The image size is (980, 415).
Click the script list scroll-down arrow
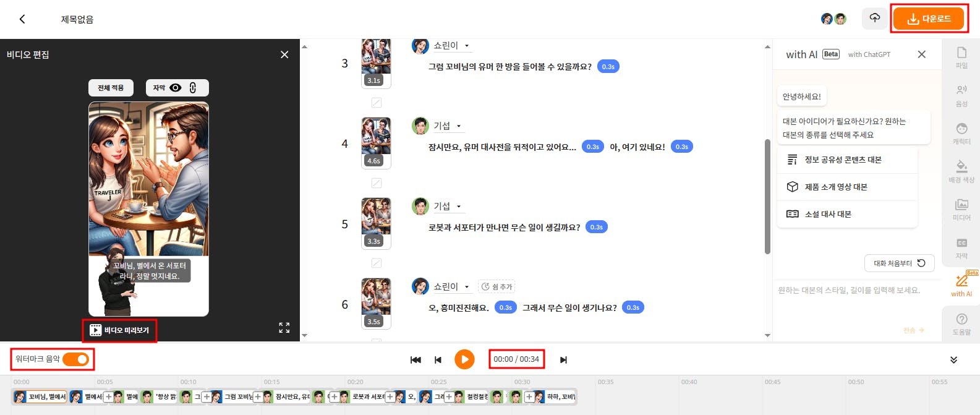767,336
